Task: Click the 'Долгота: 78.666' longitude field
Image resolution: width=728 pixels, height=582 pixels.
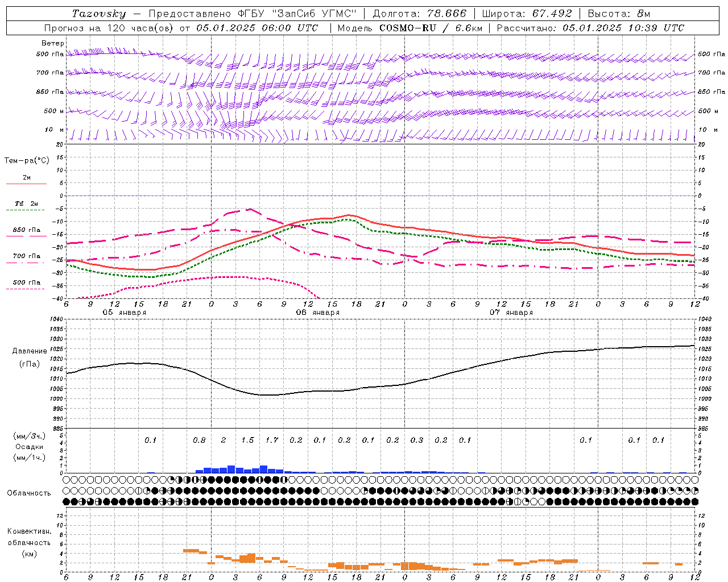Action: click(x=419, y=14)
